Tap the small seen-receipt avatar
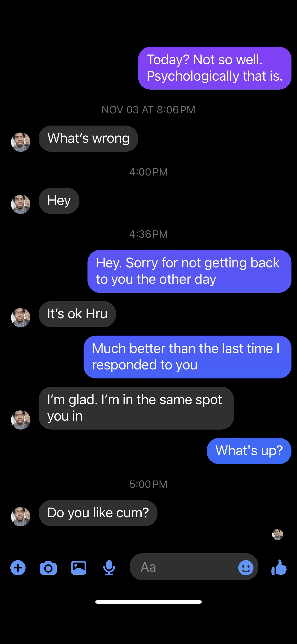 coord(277,535)
